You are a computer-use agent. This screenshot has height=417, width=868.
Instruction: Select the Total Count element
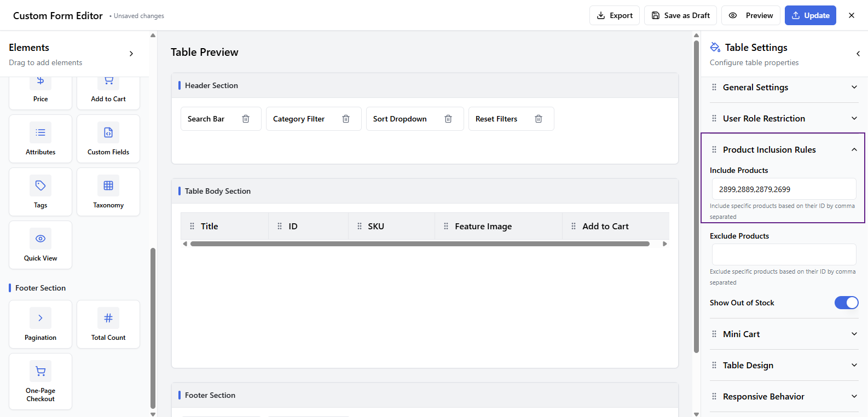[108, 325]
